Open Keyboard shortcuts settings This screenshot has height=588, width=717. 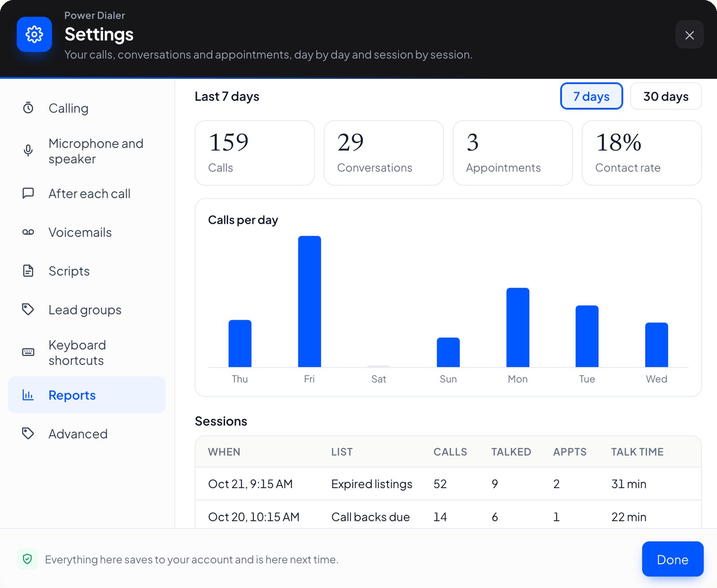click(x=87, y=352)
